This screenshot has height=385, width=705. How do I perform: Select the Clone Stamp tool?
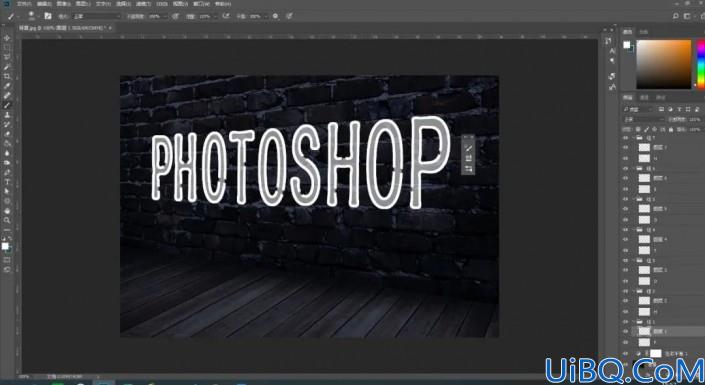(x=7, y=115)
